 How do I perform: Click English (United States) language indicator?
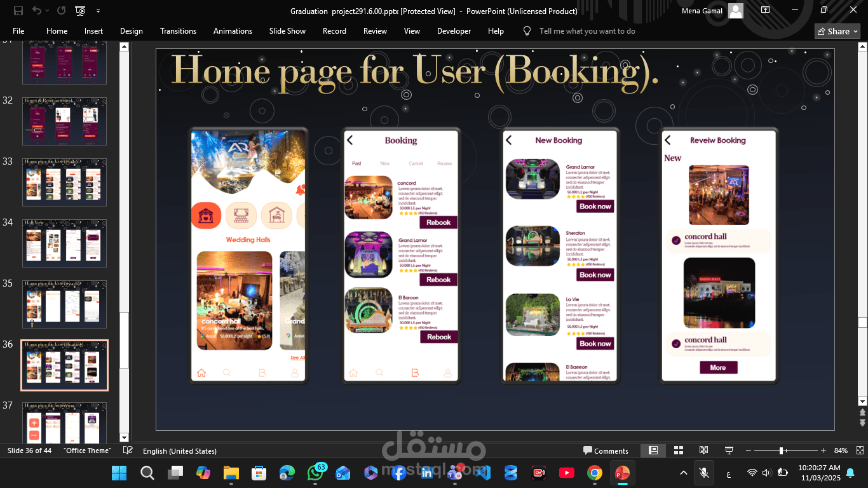tap(180, 451)
